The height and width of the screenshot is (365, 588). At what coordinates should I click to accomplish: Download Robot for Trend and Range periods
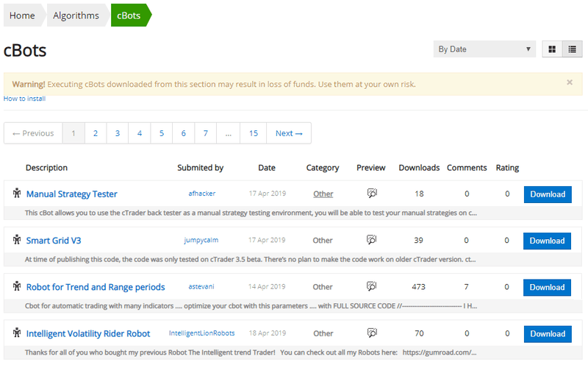(547, 288)
